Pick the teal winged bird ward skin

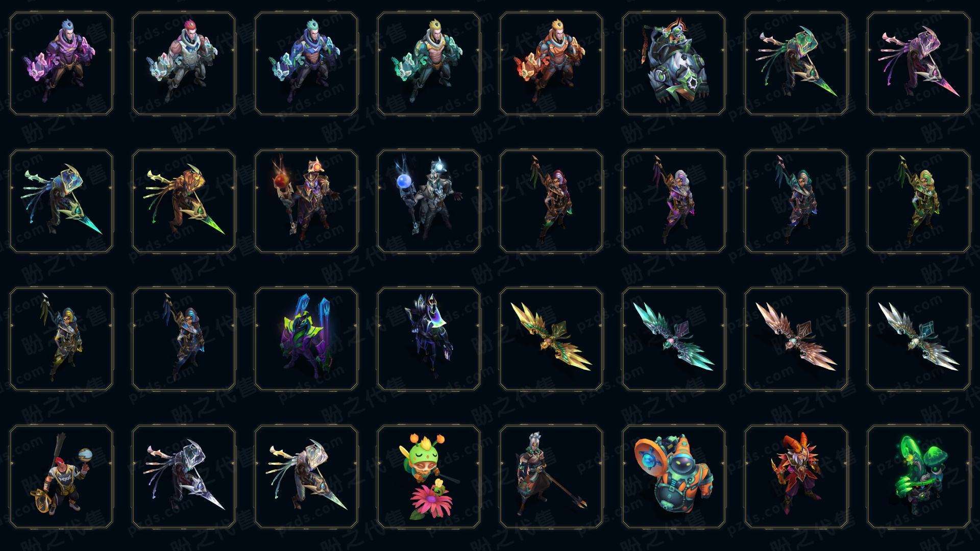coord(674,339)
